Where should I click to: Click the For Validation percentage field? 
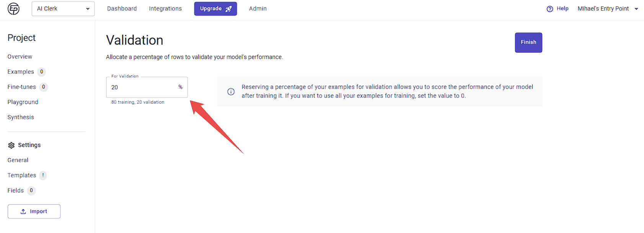coord(147,87)
